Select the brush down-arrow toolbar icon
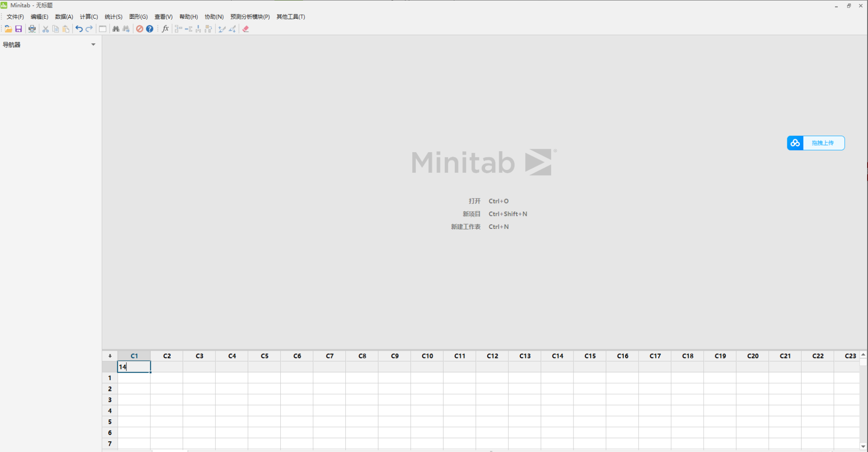 click(x=232, y=29)
